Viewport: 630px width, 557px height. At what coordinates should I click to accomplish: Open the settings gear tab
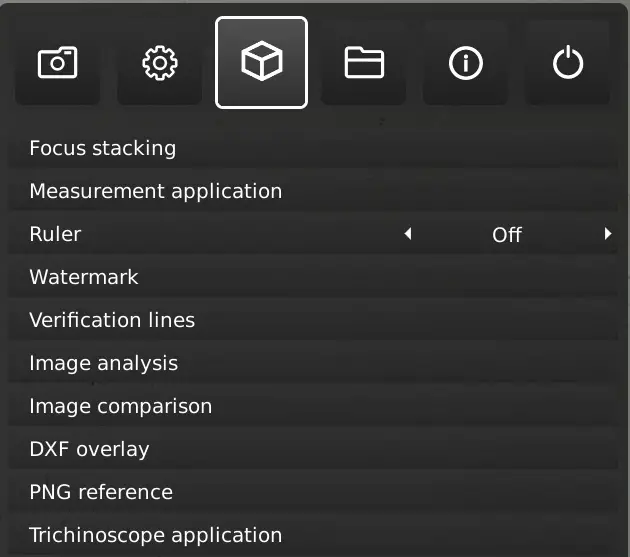click(x=160, y=63)
